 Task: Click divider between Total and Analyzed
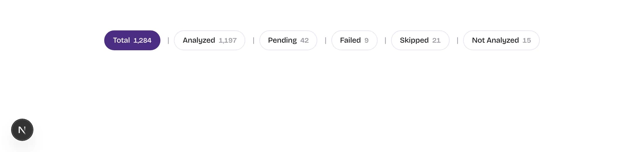point(168,40)
